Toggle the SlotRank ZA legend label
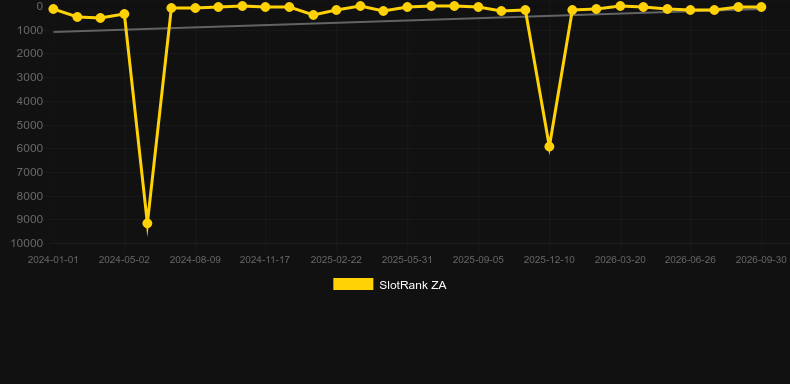This screenshot has height=384, width=790. point(413,285)
